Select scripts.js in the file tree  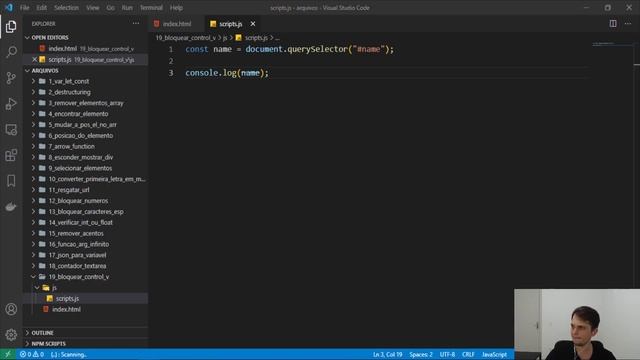coord(85,298)
